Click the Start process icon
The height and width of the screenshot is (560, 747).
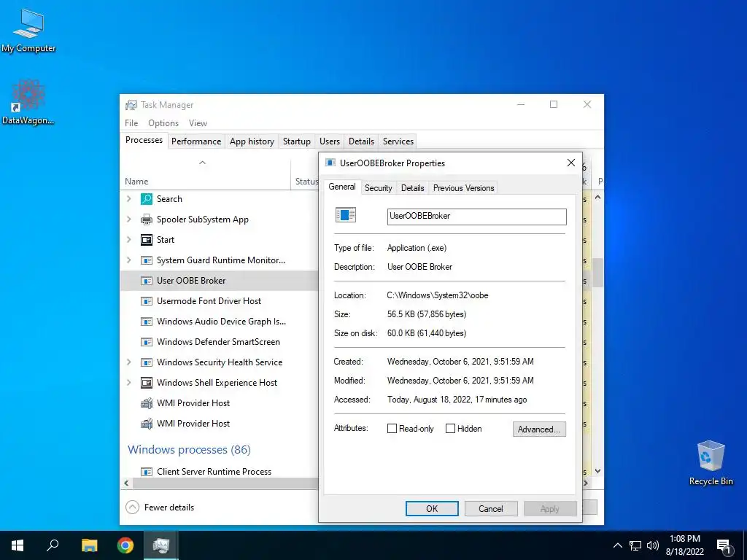(147, 240)
